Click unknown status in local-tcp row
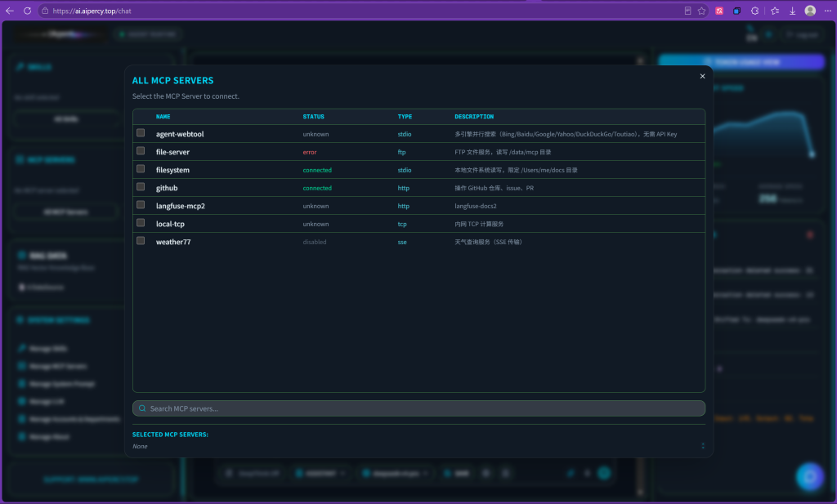The width and height of the screenshot is (837, 504). [x=316, y=224]
